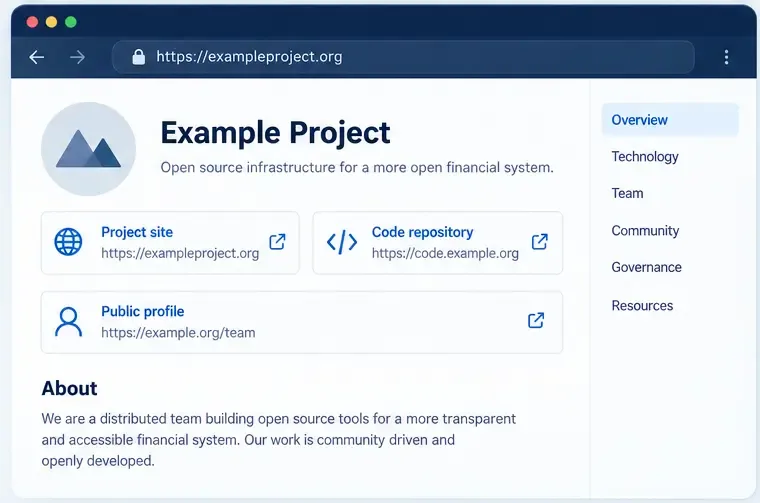Click the About heading
760x503 pixels.
[x=69, y=389]
